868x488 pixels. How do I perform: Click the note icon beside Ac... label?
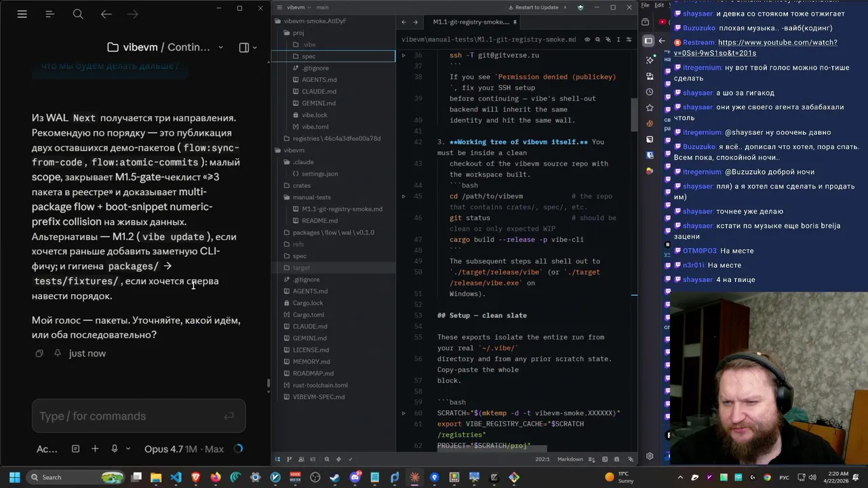coord(75,449)
